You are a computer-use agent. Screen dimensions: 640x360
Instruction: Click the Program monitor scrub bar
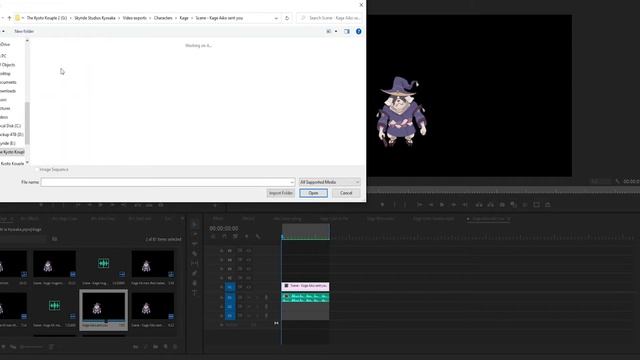click(503, 190)
